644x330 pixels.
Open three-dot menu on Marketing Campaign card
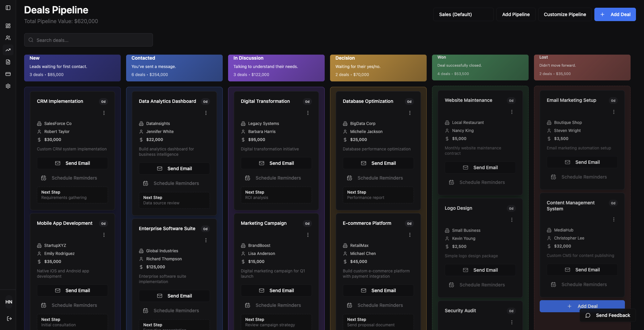(308, 235)
